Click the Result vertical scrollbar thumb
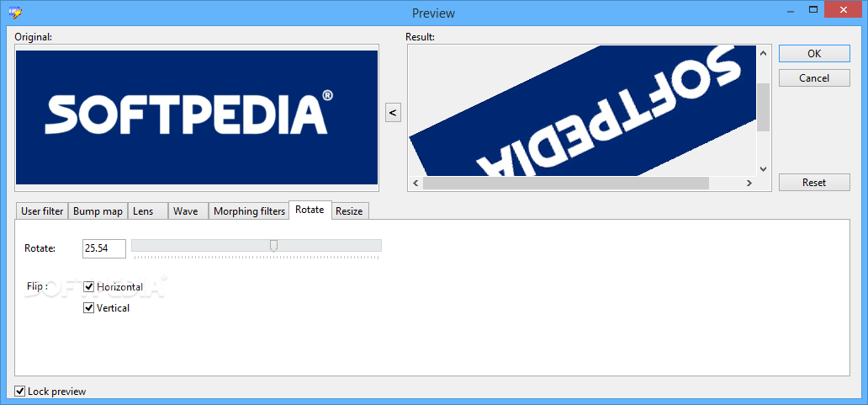868x405 pixels. 764,107
